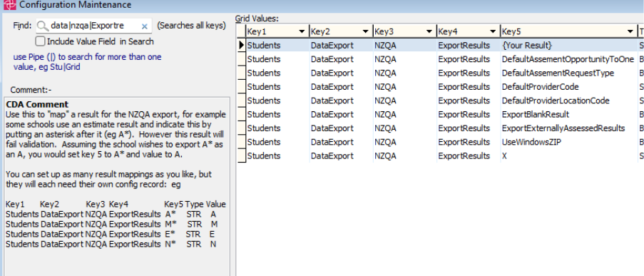Select the DefaultProviderLocationCode cell
The height and width of the screenshot is (276, 644).
(569, 101)
